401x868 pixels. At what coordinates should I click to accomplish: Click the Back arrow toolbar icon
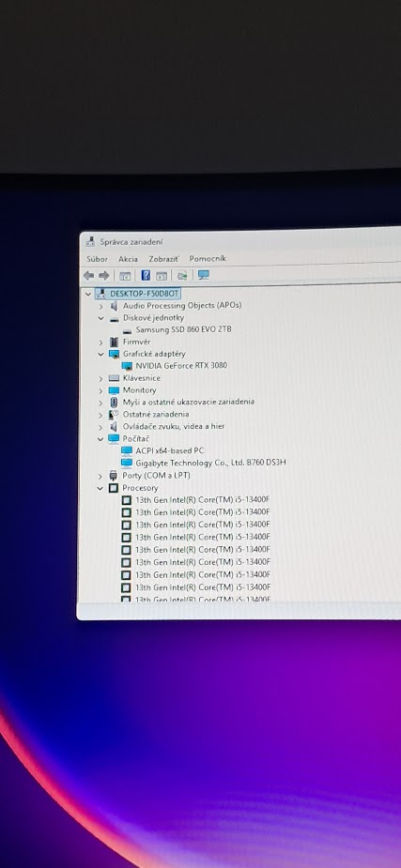pos(88,275)
